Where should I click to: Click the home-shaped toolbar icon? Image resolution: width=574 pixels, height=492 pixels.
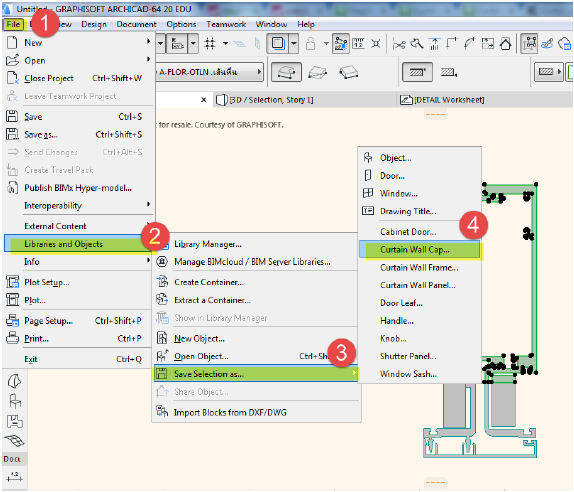[x=506, y=44]
